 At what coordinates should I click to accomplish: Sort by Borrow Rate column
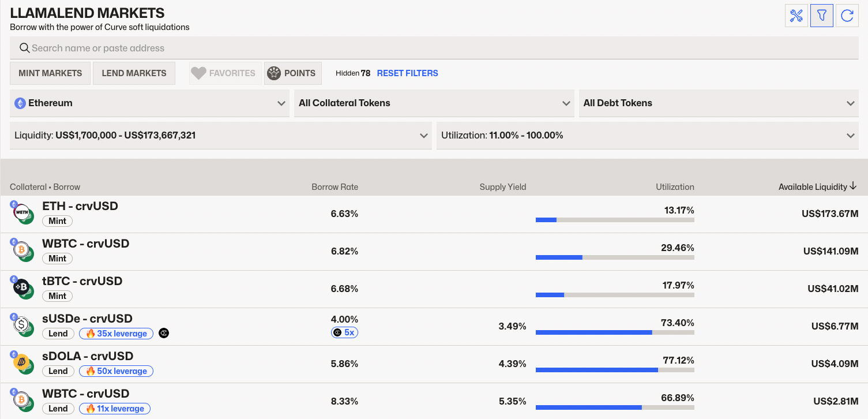335,187
